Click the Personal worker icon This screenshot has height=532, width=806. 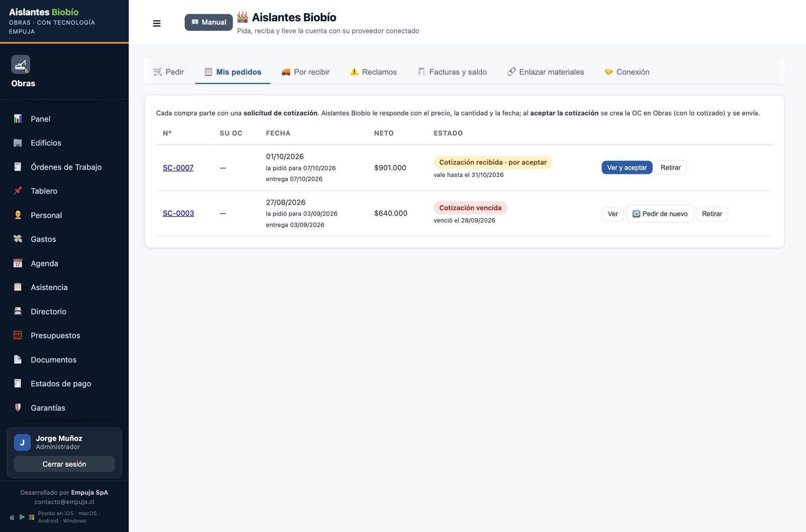(x=18, y=215)
